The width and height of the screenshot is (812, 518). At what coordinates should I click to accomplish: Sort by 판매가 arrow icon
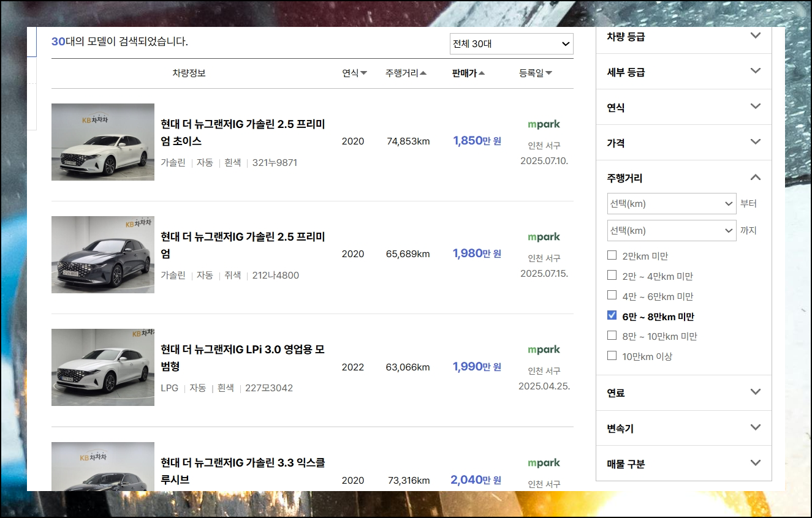[x=482, y=73]
